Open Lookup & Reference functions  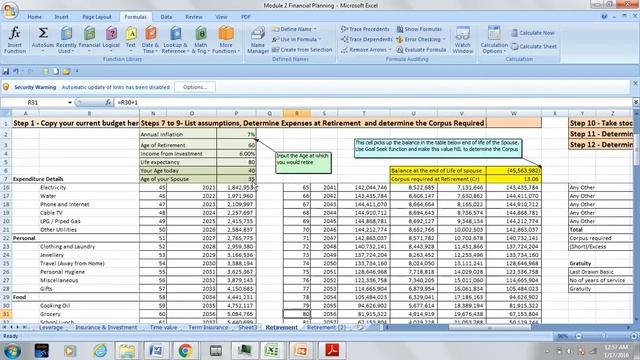[175, 39]
